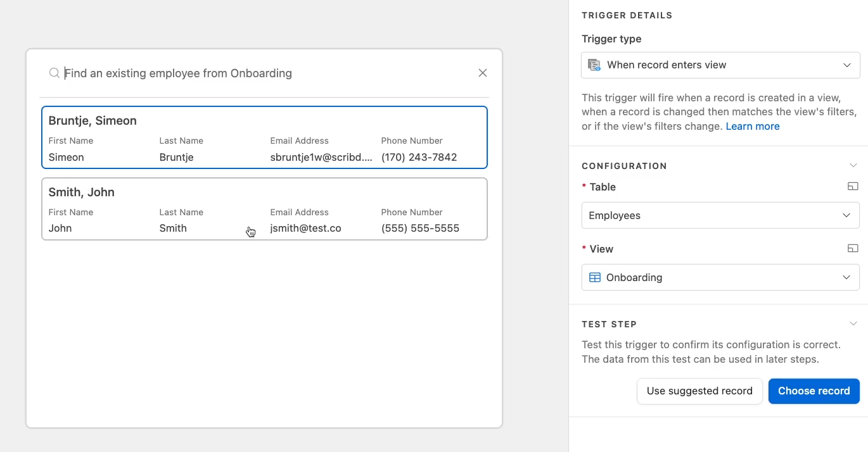Click the search magnifier icon in record picker
This screenshot has width=868, height=452.
click(x=54, y=73)
